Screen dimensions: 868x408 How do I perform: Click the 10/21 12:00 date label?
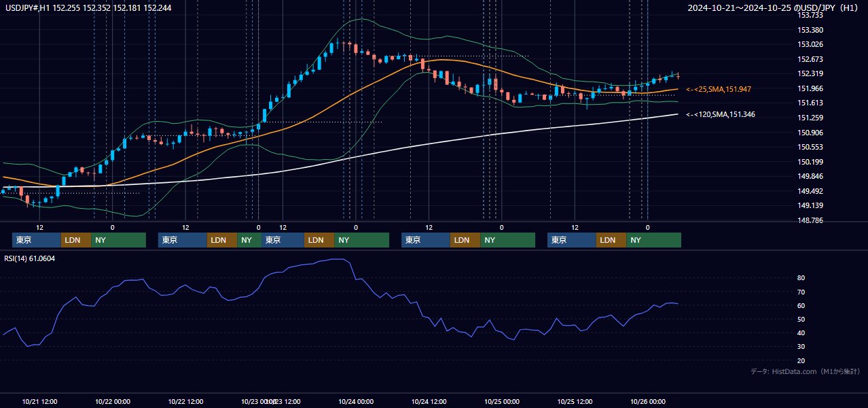(x=39, y=401)
